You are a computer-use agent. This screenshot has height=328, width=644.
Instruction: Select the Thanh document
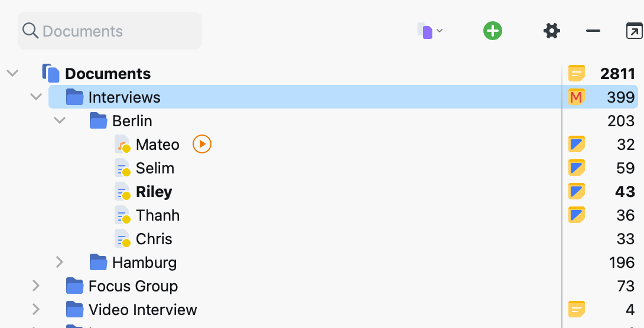coord(158,215)
